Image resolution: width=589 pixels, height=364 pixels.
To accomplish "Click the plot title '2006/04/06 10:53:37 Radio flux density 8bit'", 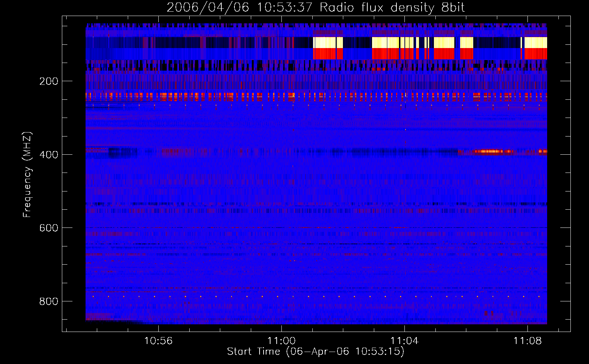I will click(x=316, y=7).
